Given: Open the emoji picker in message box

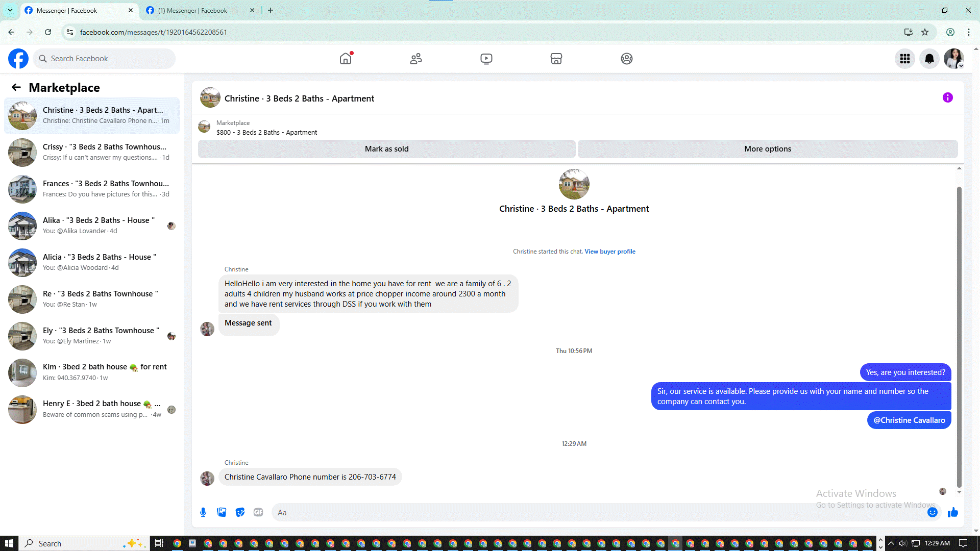Looking at the screenshot, I should pos(933,512).
